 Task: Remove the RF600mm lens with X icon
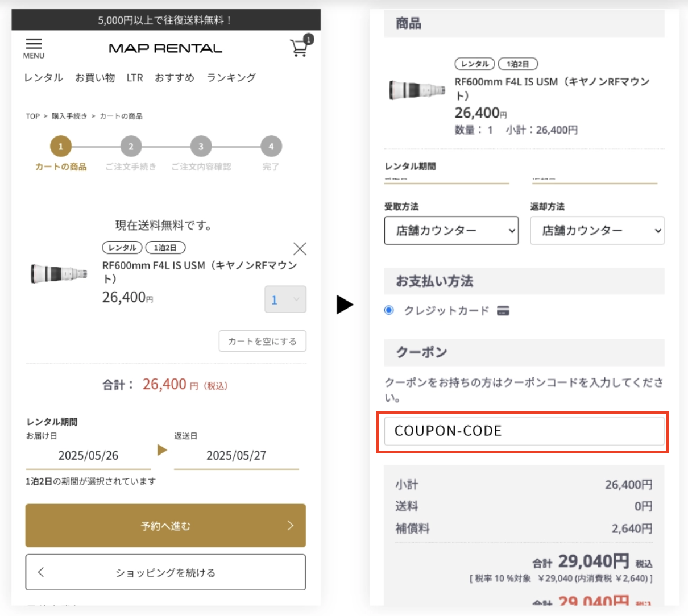300,248
